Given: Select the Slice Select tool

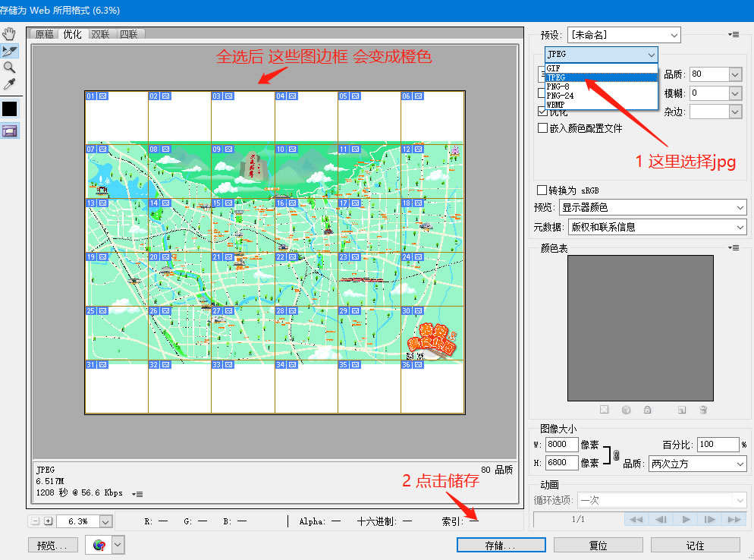Looking at the screenshot, I should coord(9,51).
